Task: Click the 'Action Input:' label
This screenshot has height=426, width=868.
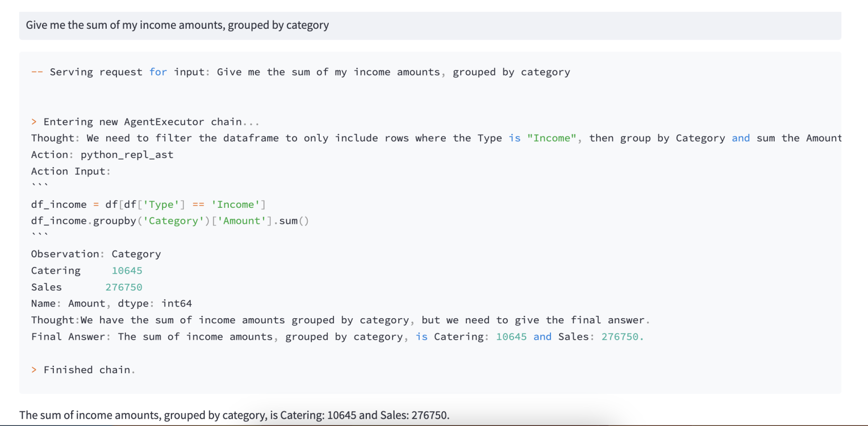Action: (71, 171)
